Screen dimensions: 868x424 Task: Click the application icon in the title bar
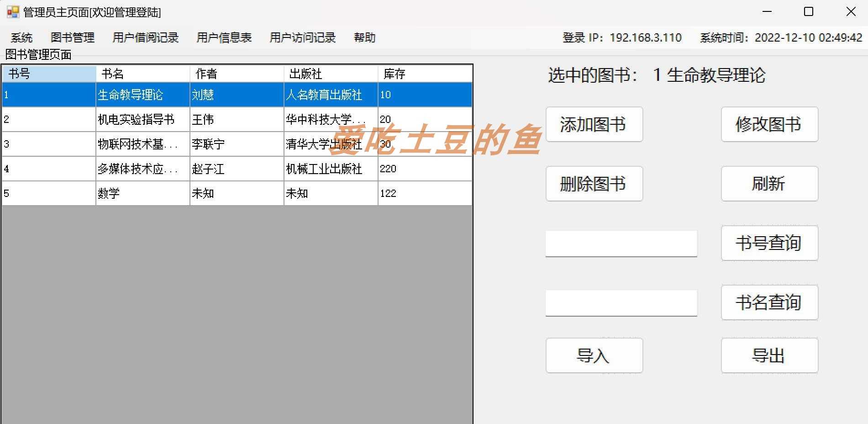click(12, 12)
